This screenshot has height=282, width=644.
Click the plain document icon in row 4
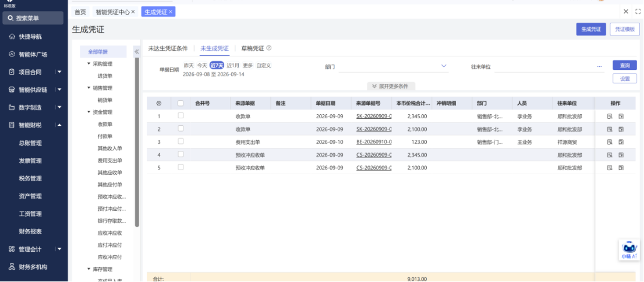[x=621, y=155]
